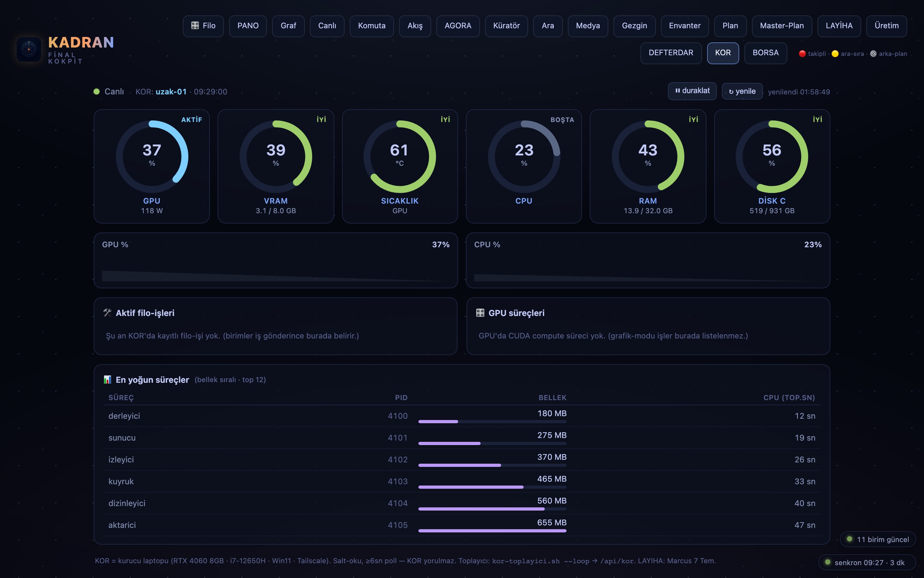Click the yellow ara-sıra legend dot
The image size is (924, 578).
tap(835, 54)
